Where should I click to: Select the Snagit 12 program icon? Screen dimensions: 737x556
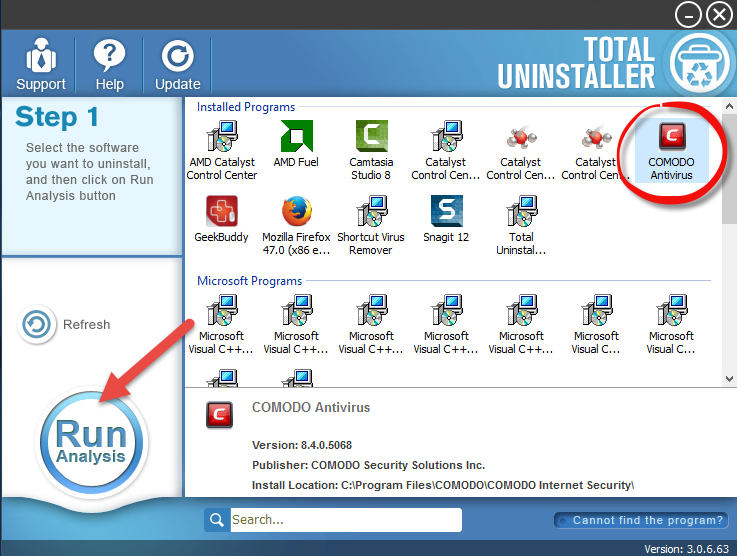tap(446, 219)
